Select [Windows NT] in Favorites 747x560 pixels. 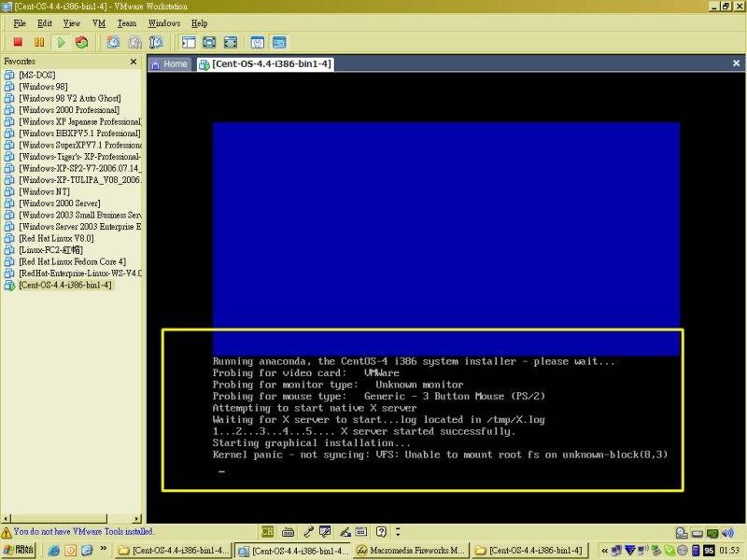(x=37, y=191)
